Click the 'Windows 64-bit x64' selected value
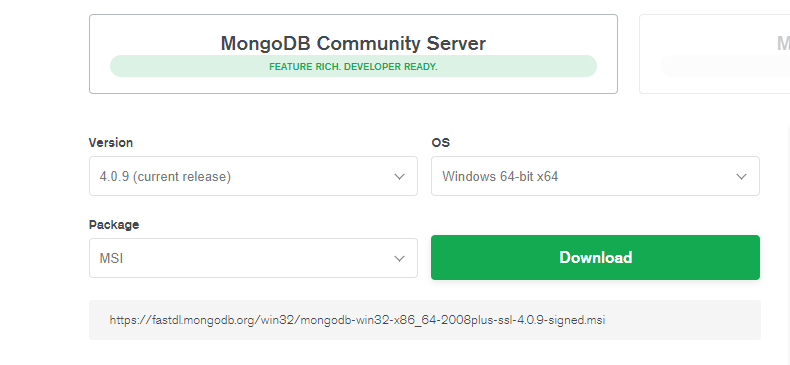The image size is (790, 365). coord(500,177)
